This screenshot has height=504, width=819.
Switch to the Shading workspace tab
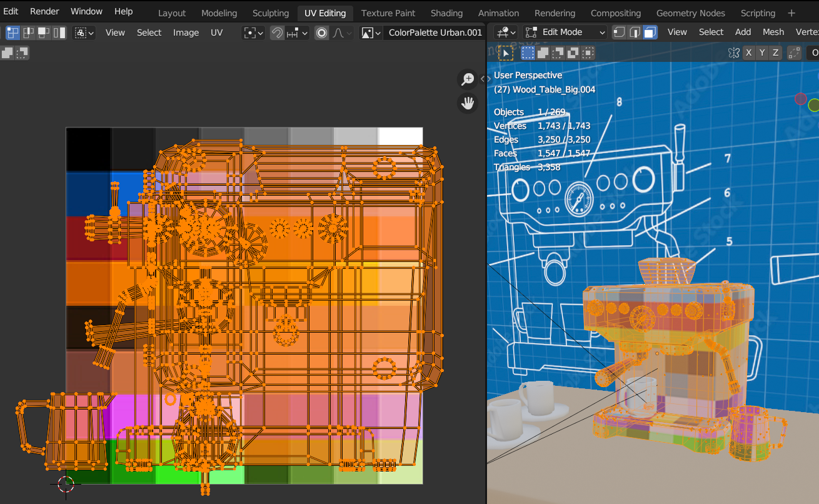coord(446,13)
